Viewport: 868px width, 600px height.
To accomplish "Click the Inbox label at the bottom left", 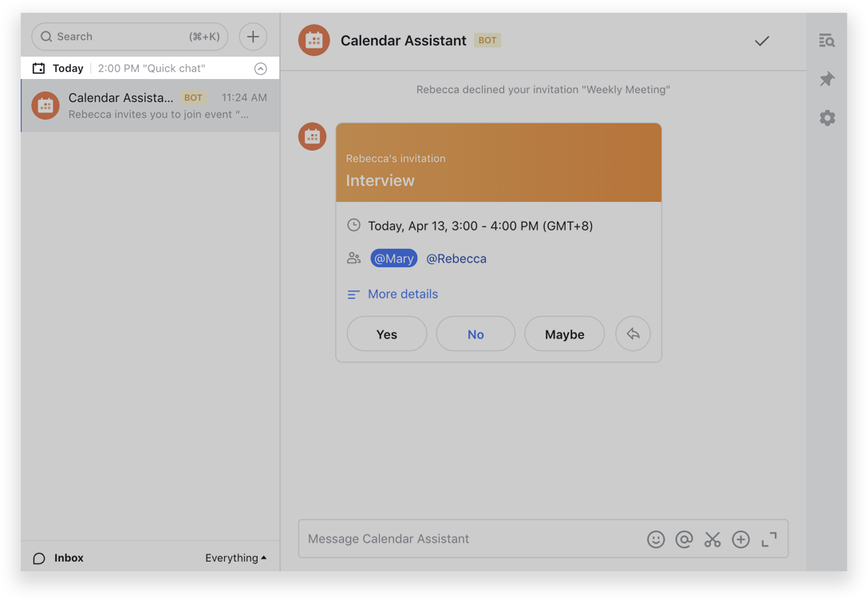I will [x=69, y=558].
